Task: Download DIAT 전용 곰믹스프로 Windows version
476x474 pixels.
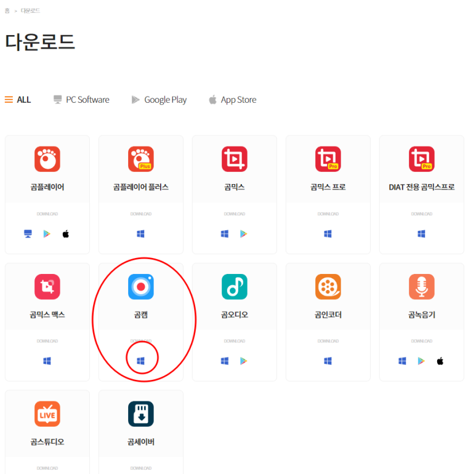Action: click(x=421, y=234)
